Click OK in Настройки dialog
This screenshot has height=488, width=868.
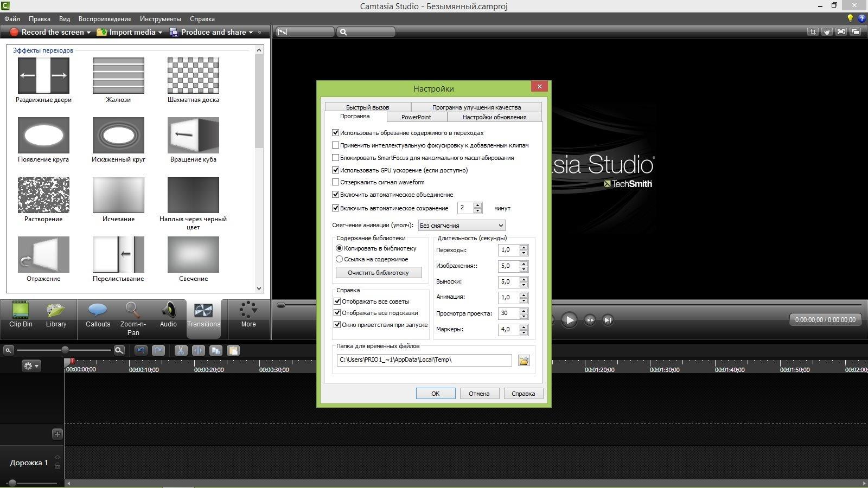[436, 394]
